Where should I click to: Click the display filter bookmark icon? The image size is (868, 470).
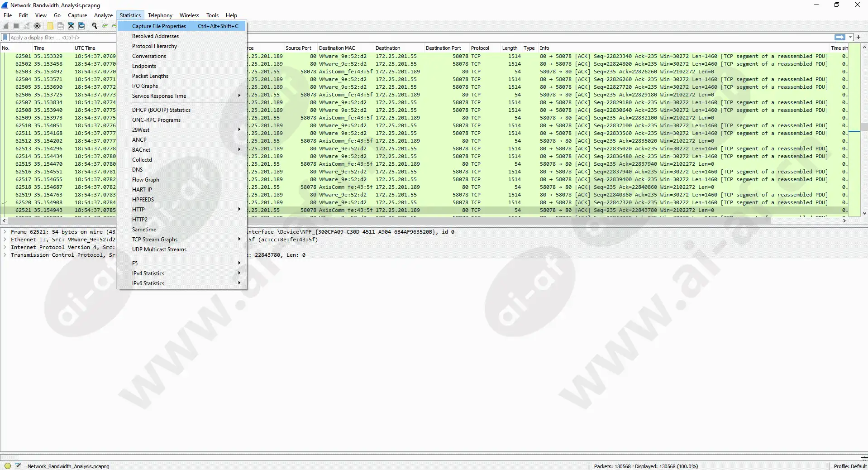coord(5,37)
